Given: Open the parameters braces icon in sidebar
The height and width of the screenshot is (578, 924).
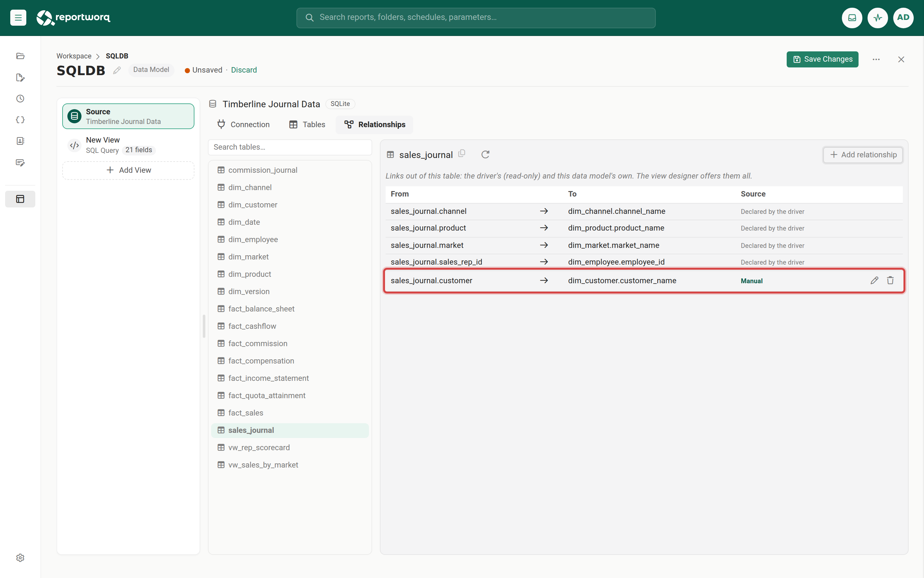Looking at the screenshot, I should click(20, 120).
